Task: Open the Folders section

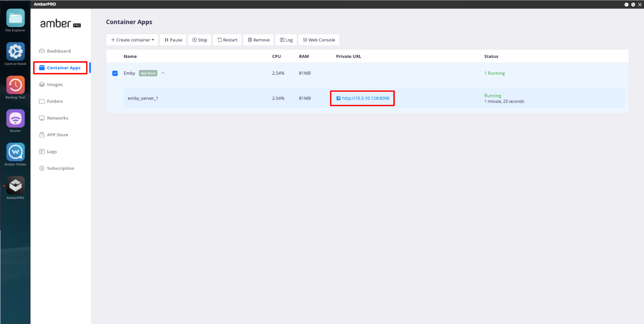Action: point(55,101)
